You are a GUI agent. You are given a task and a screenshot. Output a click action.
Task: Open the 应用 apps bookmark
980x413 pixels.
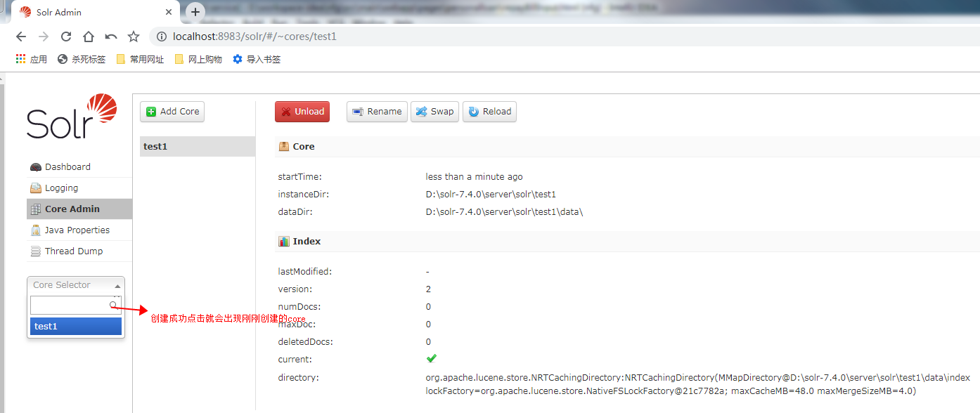click(32, 60)
